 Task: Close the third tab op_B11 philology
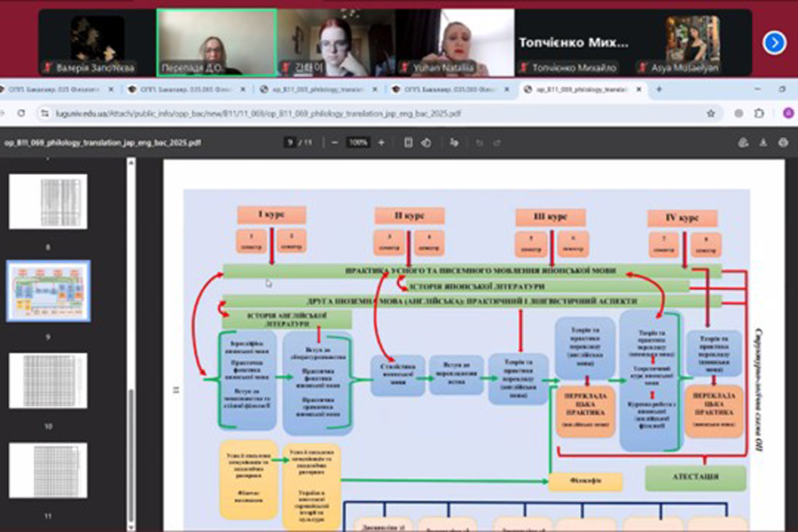[375, 89]
